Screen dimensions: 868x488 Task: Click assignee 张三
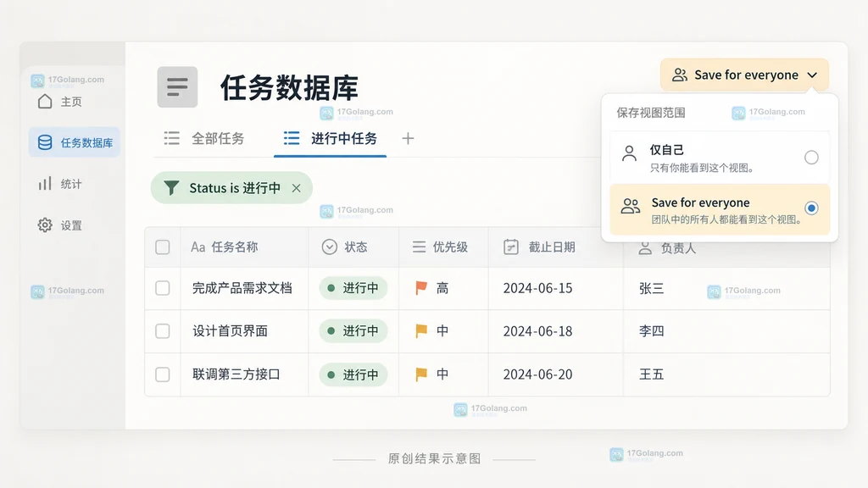click(652, 288)
